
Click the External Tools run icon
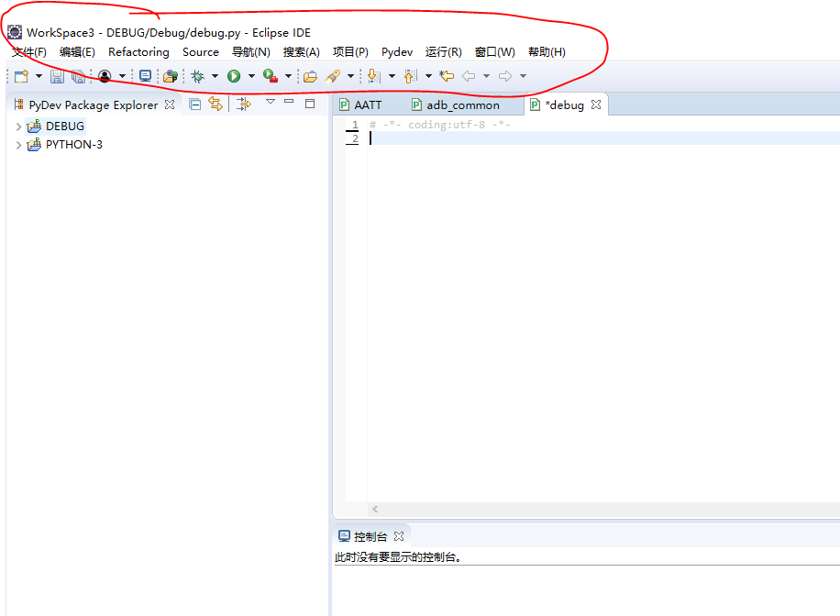point(271,76)
